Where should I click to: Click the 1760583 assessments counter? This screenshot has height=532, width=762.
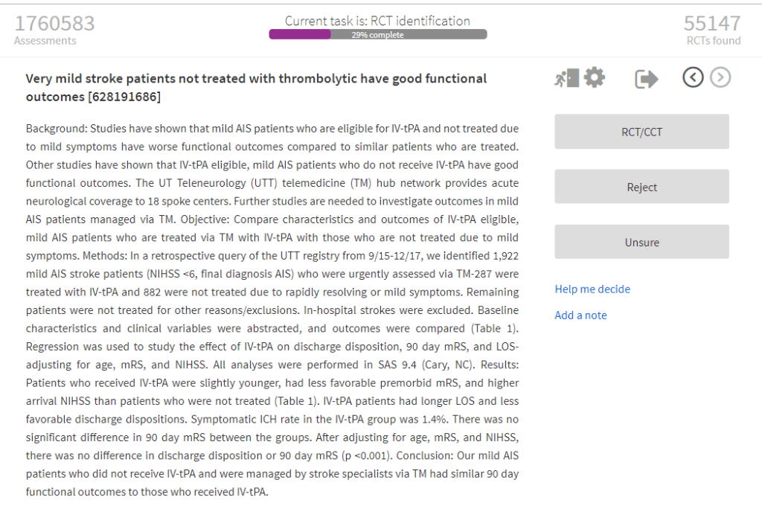tap(55, 24)
